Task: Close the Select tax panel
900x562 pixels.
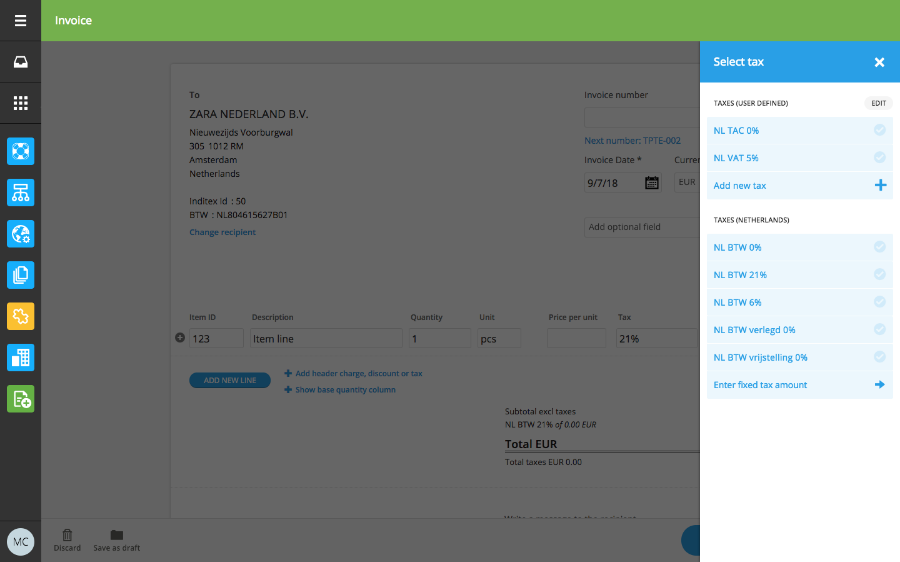Action: 879,62
